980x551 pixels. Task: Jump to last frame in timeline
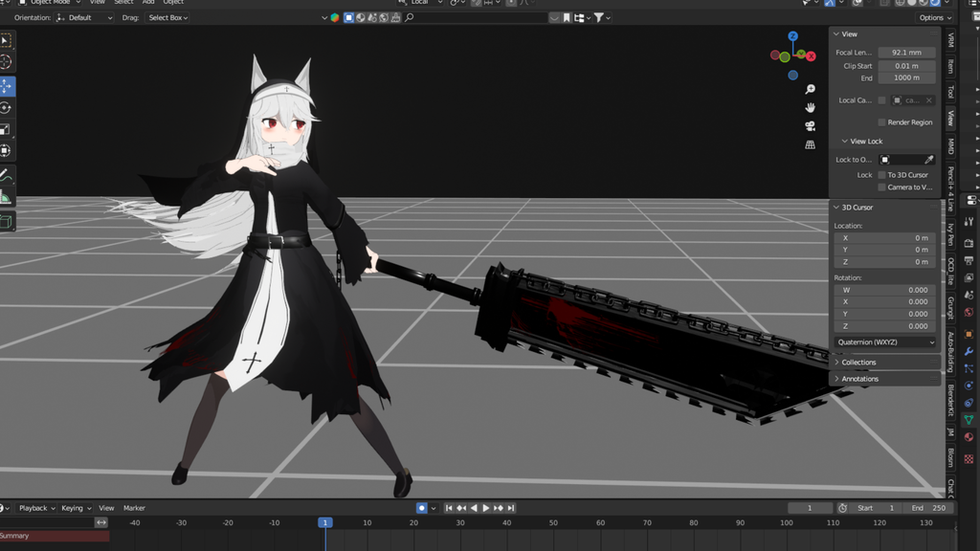point(511,508)
